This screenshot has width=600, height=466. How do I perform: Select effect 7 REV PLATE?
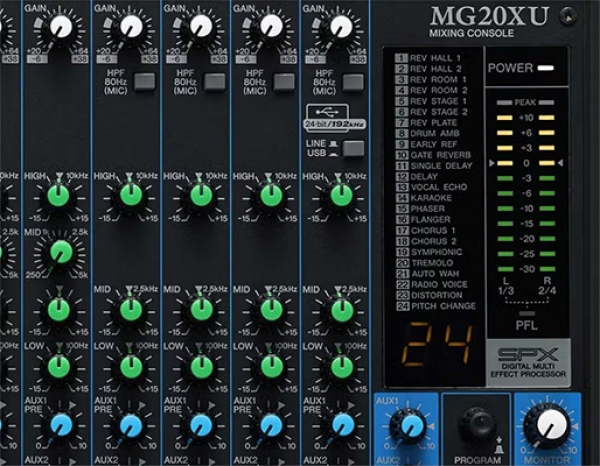coord(426,123)
